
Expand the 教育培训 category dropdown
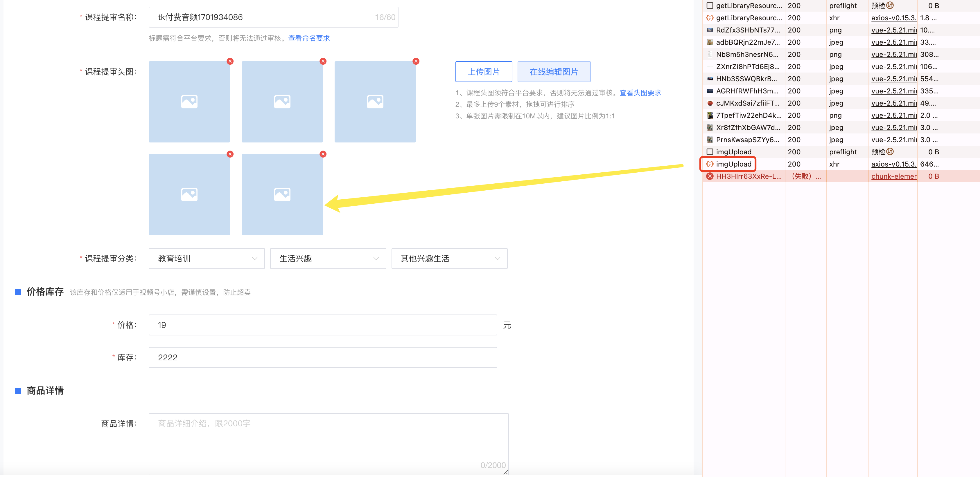[207, 259]
